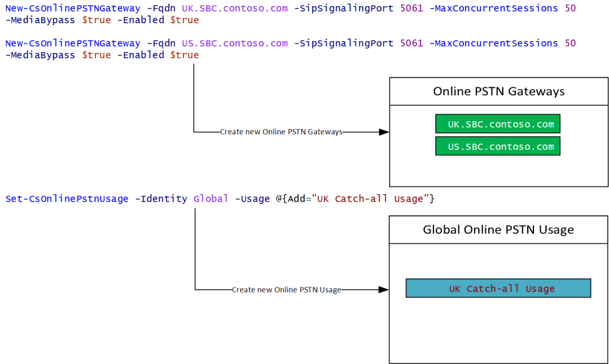Image resolution: width=609 pixels, height=364 pixels.
Task: Click the -Fqdn parameter before UK.SBC.contoso.com
Action: (161, 10)
